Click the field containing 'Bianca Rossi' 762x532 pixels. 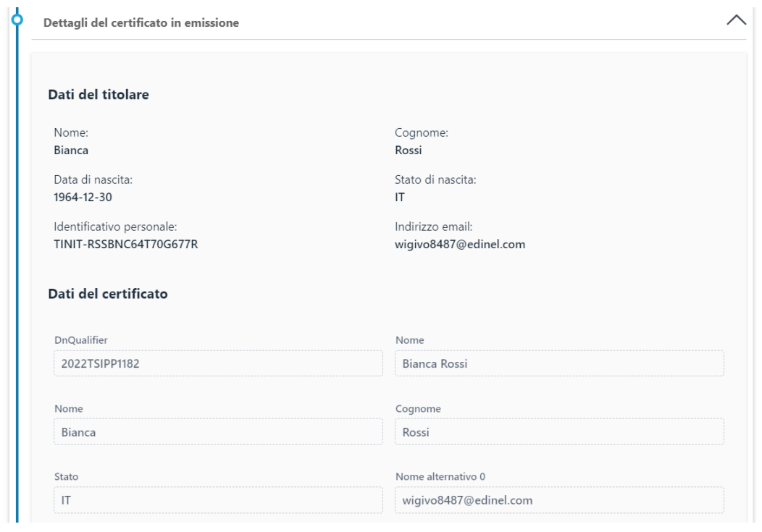coord(559,364)
